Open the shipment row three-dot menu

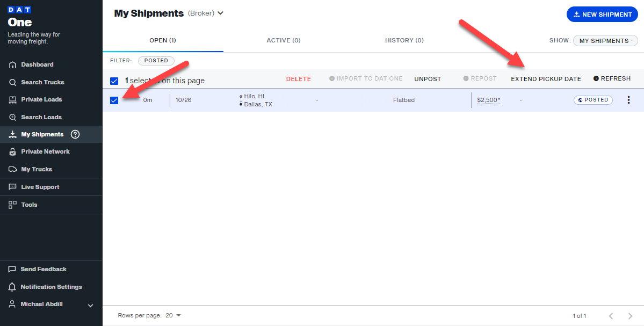point(628,100)
